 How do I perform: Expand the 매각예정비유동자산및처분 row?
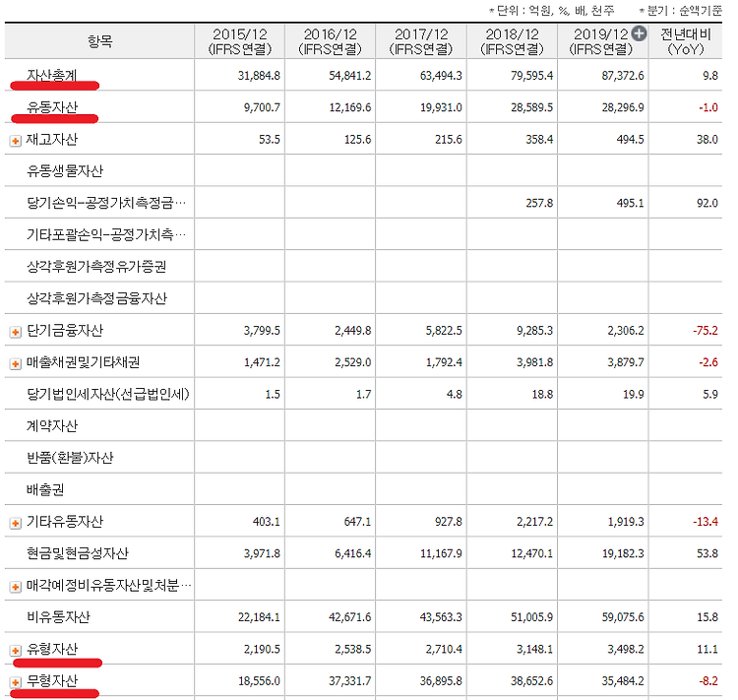15,587
